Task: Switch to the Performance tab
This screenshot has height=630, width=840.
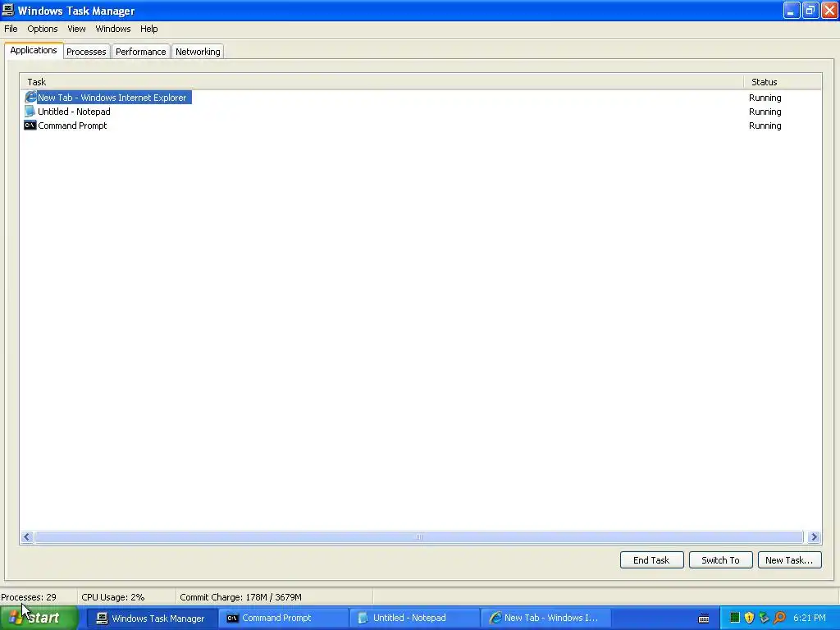Action: point(141,52)
